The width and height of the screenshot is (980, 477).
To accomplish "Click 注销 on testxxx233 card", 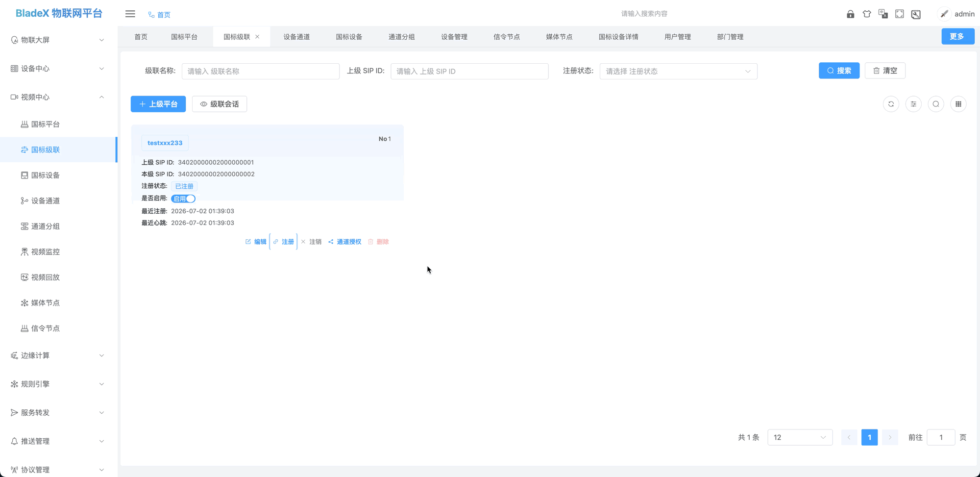I will click(311, 242).
